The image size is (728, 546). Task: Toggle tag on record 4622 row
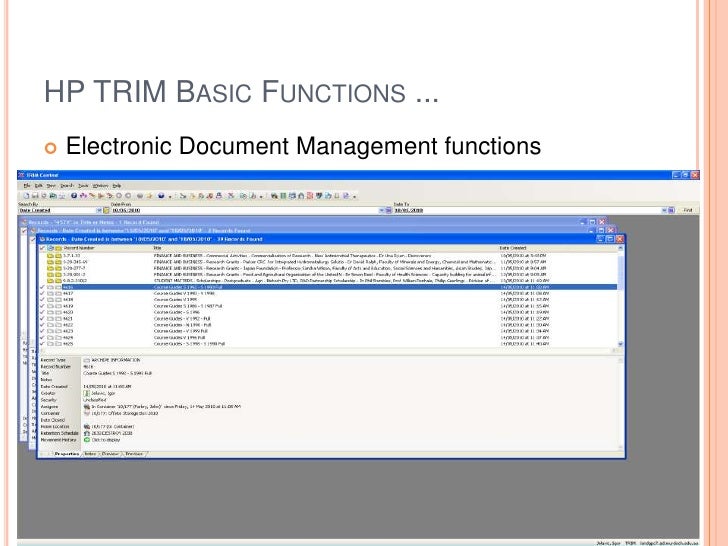42,325
